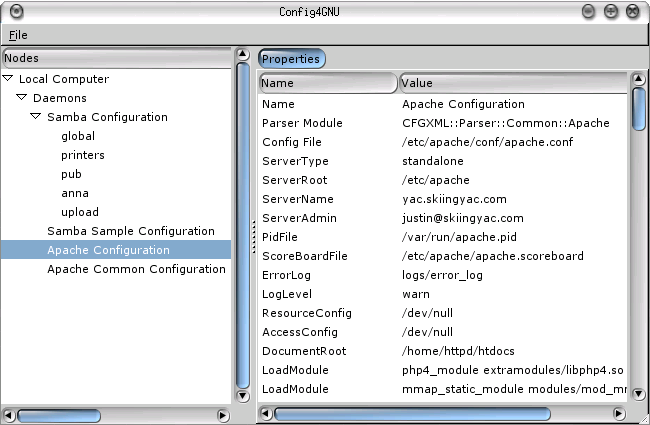Select the global Samba share
Viewport: 650px width, 425px height.
pyautogui.click(x=78, y=136)
